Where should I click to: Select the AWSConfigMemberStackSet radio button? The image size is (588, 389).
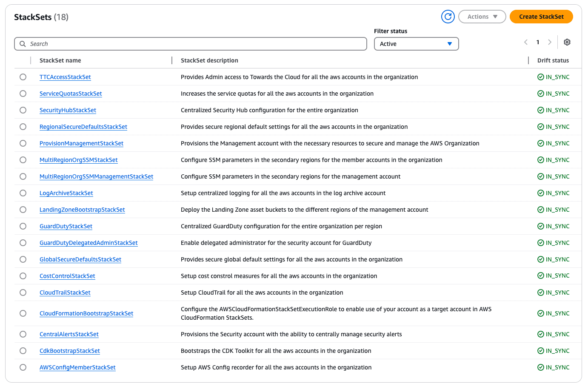pyautogui.click(x=23, y=367)
